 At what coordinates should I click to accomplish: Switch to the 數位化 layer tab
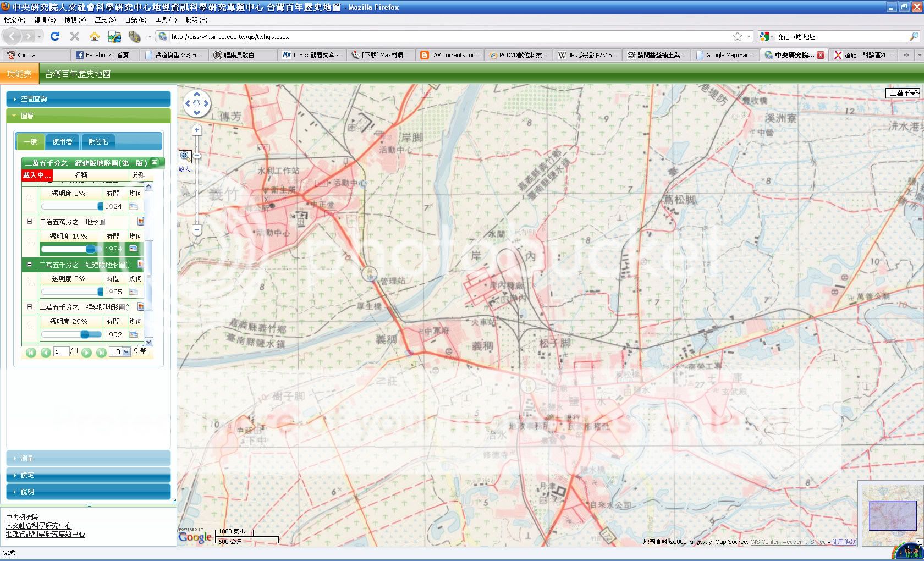(98, 142)
